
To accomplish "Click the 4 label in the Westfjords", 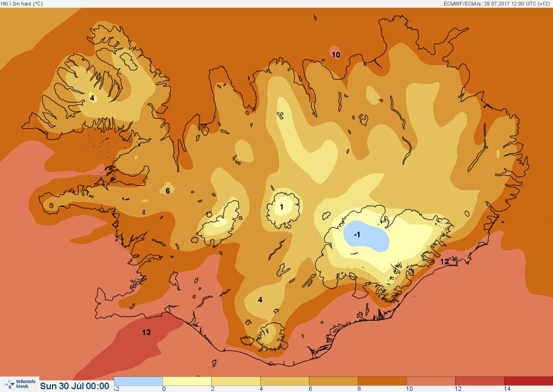I will click(92, 98).
